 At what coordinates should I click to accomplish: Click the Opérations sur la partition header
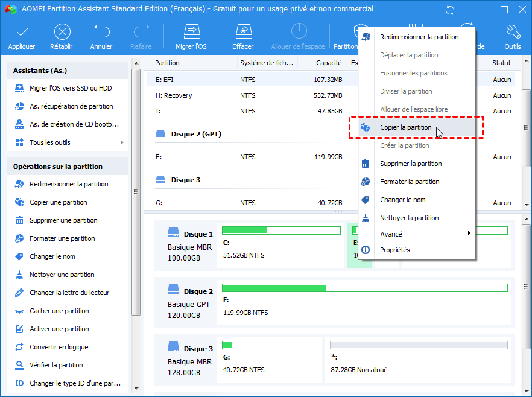tap(68, 167)
